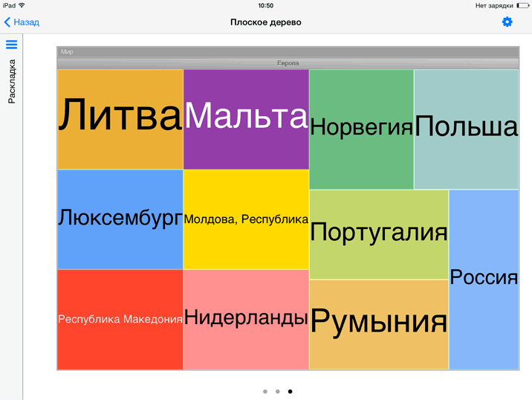This screenshot has width=532, height=400.
Task: Choose the Румыния tile
Action: click(x=379, y=324)
